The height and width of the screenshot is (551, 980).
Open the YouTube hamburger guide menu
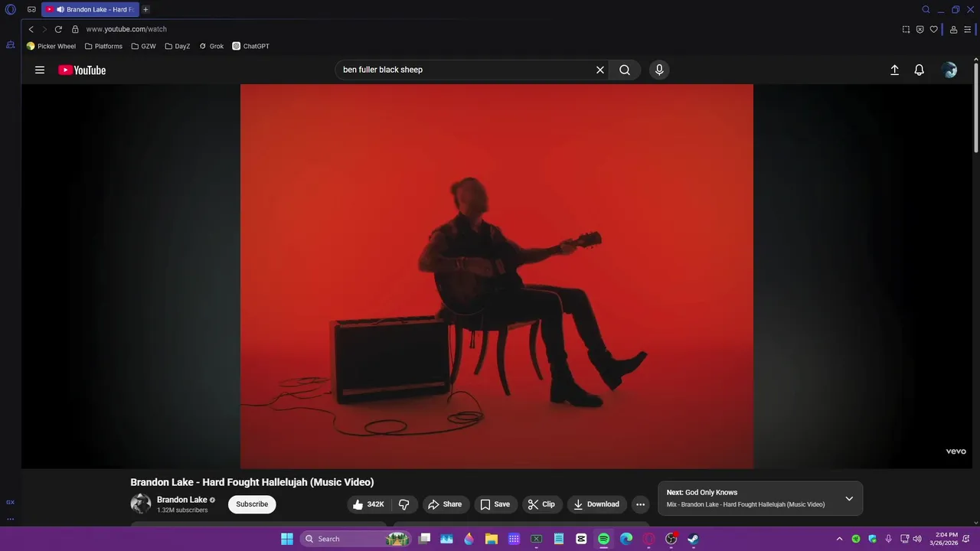(x=40, y=70)
